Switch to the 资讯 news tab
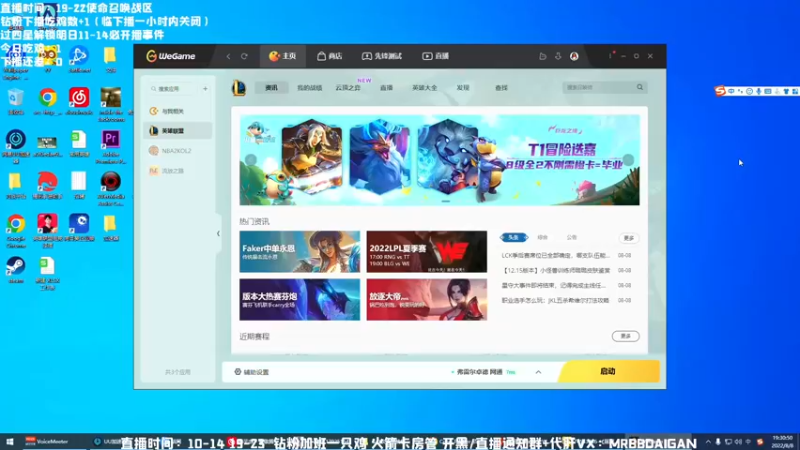 pos(271,88)
